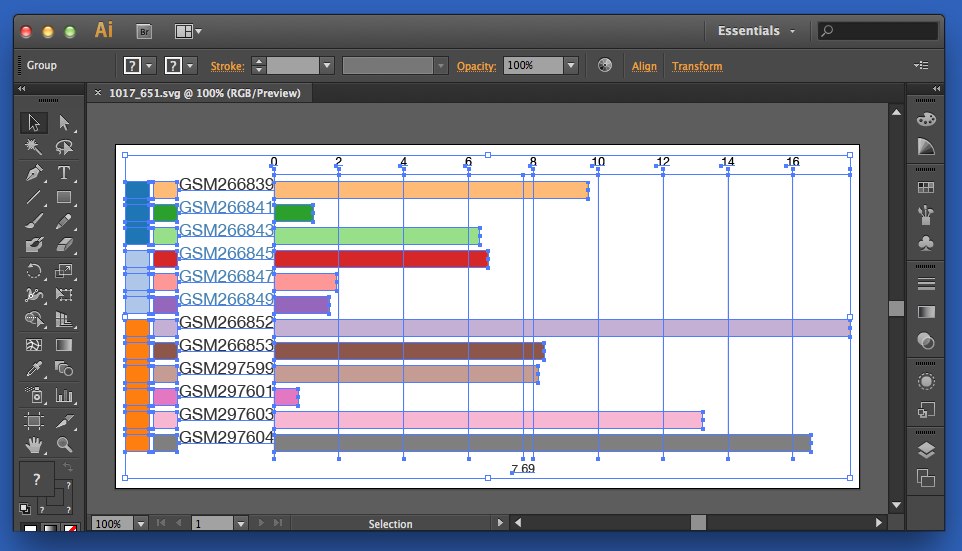The width and height of the screenshot is (962, 551).
Task: Open the Swatches panel
Action: (x=926, y=188)
